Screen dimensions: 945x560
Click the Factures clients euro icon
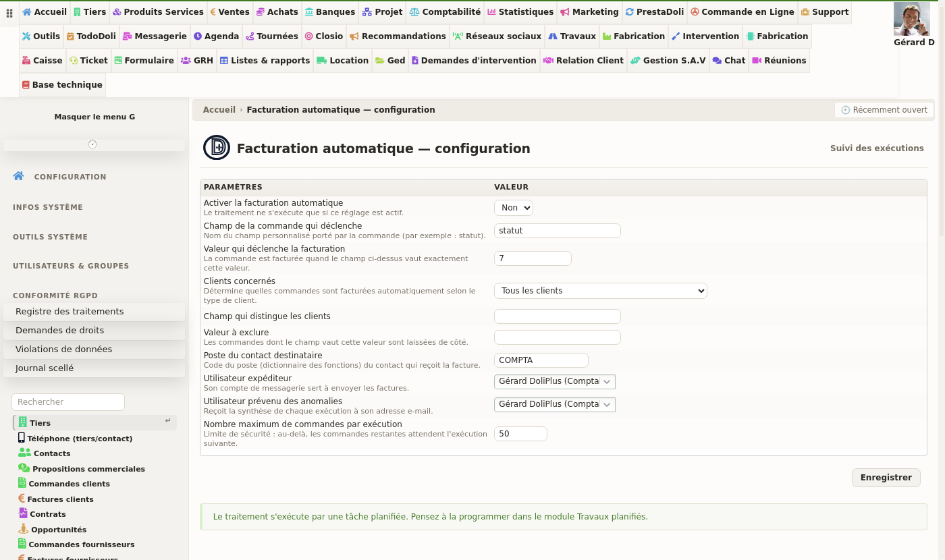tap(22, 499)
